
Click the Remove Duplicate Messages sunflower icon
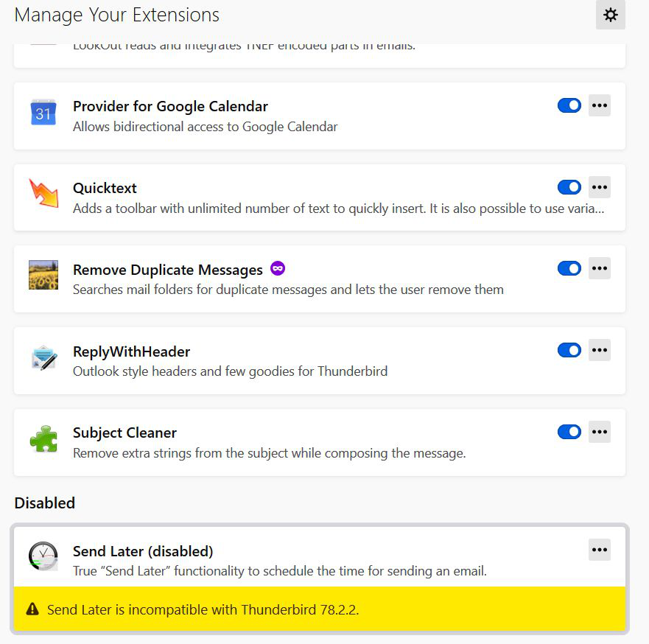click(43, 275)
